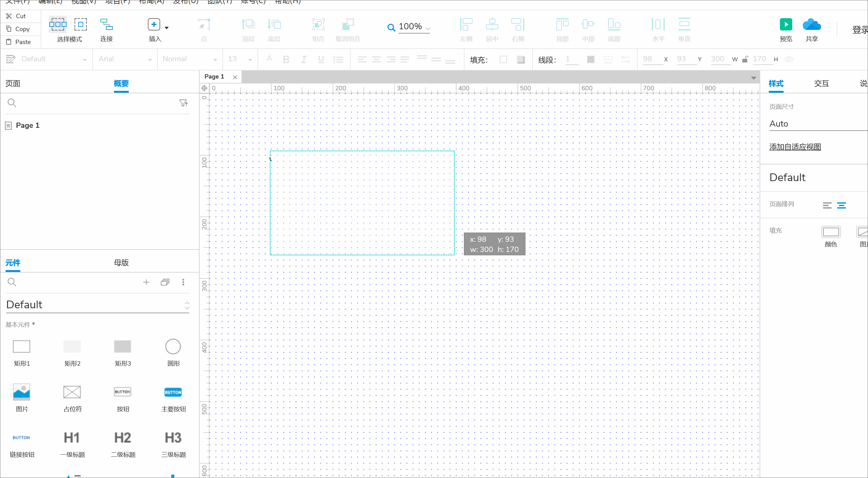Viewport: 868px width, 478px height.
Task: Click the filter icon in the outline panel
Action: [183, 103]
